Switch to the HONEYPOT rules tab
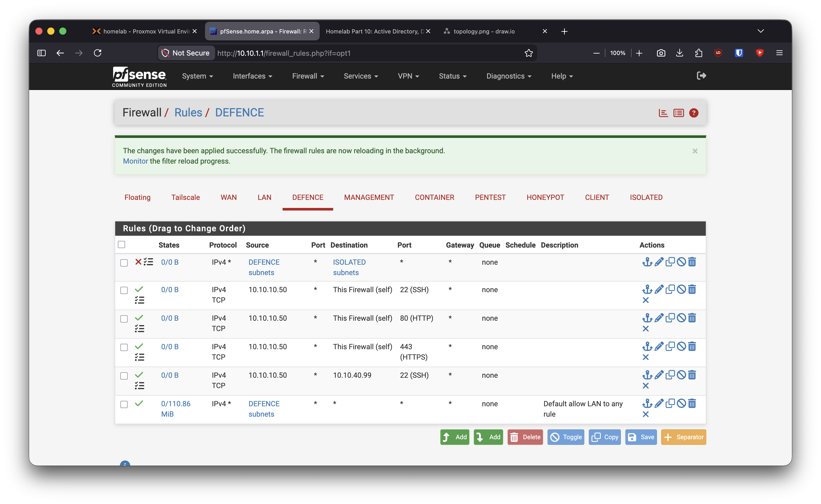The image size is (821, 504). (x=545, y=197)
